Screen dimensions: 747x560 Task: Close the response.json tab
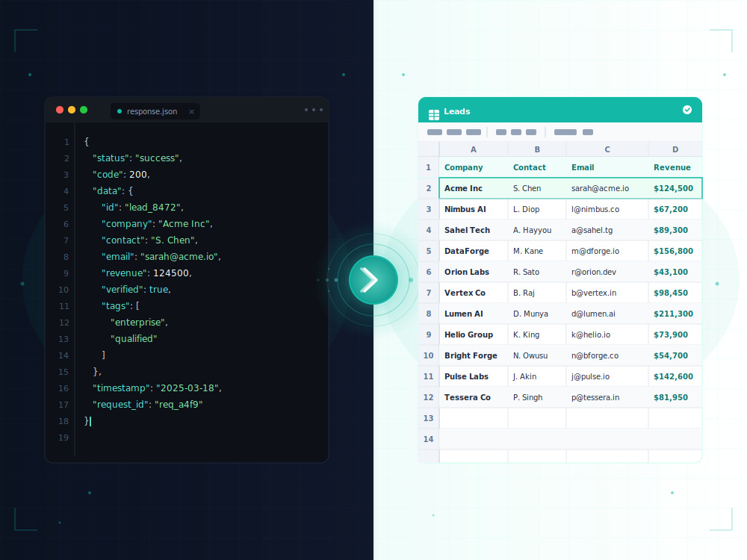click(191, 112)
